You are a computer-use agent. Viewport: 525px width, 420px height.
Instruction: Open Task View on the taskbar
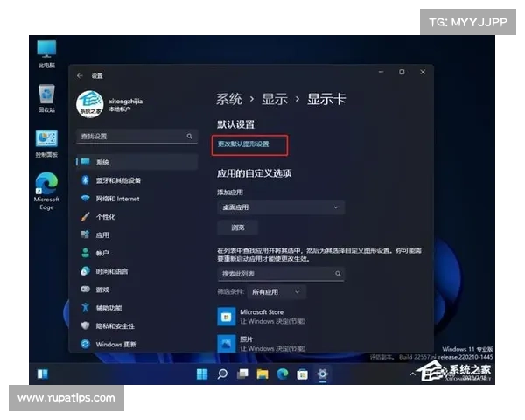242,374
